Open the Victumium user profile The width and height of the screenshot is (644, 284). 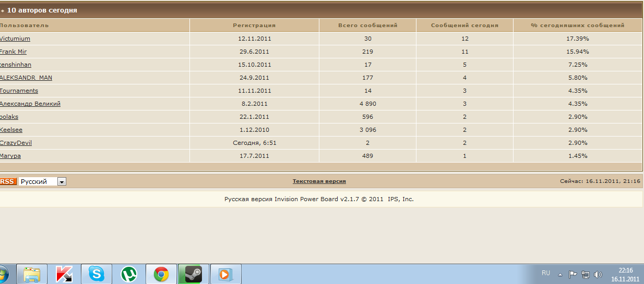[x=15, y=39]
